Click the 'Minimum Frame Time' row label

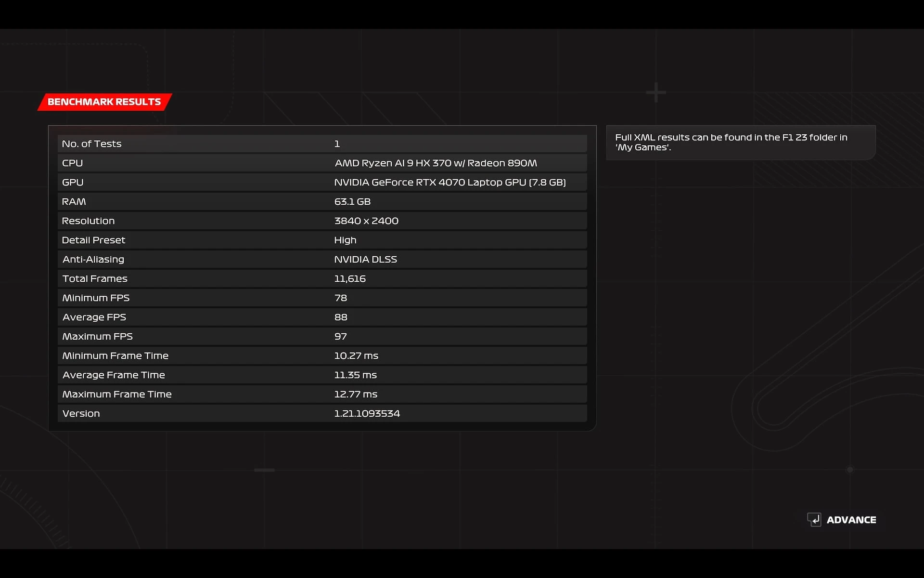click(x=115, y=355)
